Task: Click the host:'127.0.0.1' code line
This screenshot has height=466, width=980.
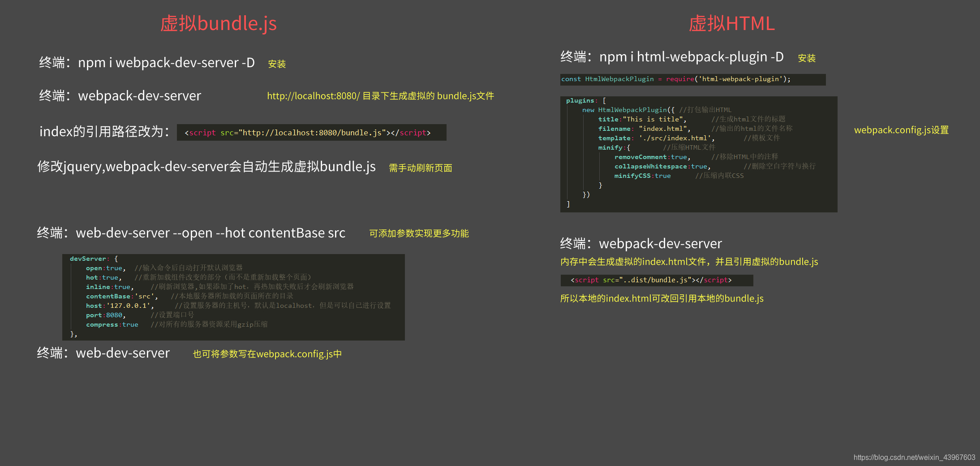Action: click(238, 306)
